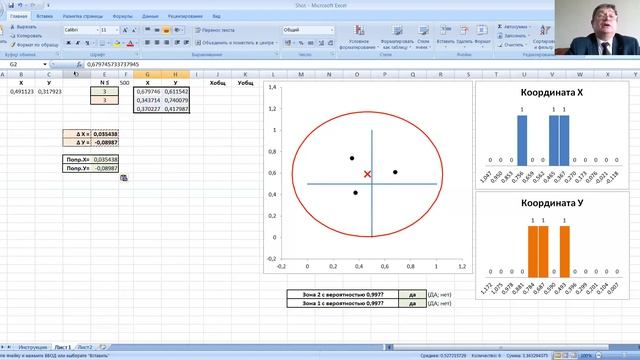
Task: Select sheet tab Лист2
Action: (x=85, y=347)
